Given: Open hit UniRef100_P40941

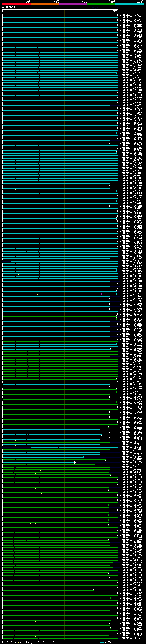Looking at the screenshot, I should click(131, 75).
